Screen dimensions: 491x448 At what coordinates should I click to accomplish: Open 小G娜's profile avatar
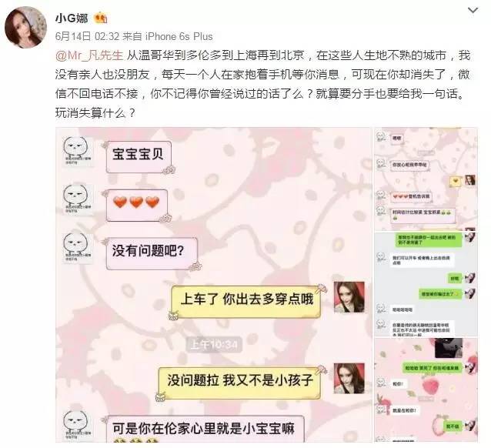(25, 27)
